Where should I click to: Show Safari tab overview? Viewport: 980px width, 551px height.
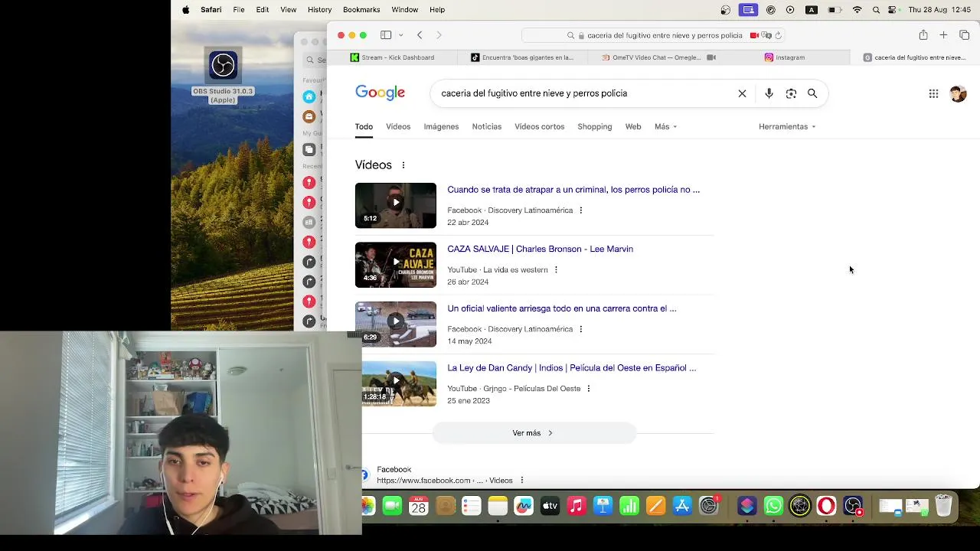(964, 35)
